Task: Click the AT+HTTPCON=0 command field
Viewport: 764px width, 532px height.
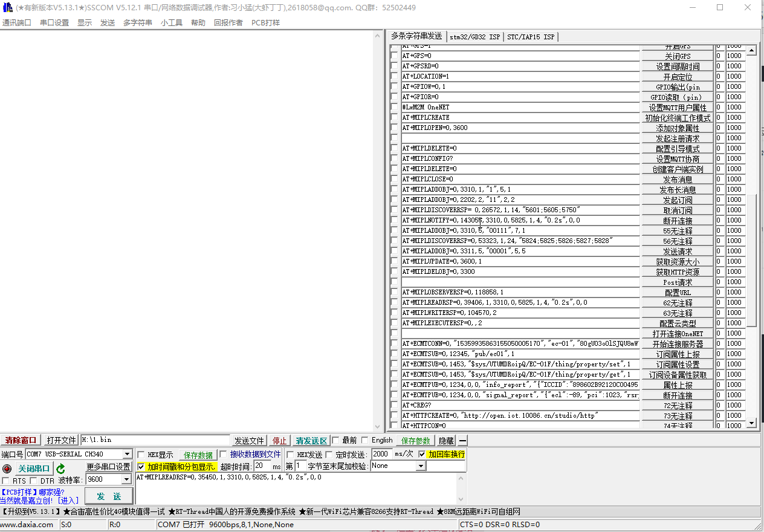Action: 520,426
